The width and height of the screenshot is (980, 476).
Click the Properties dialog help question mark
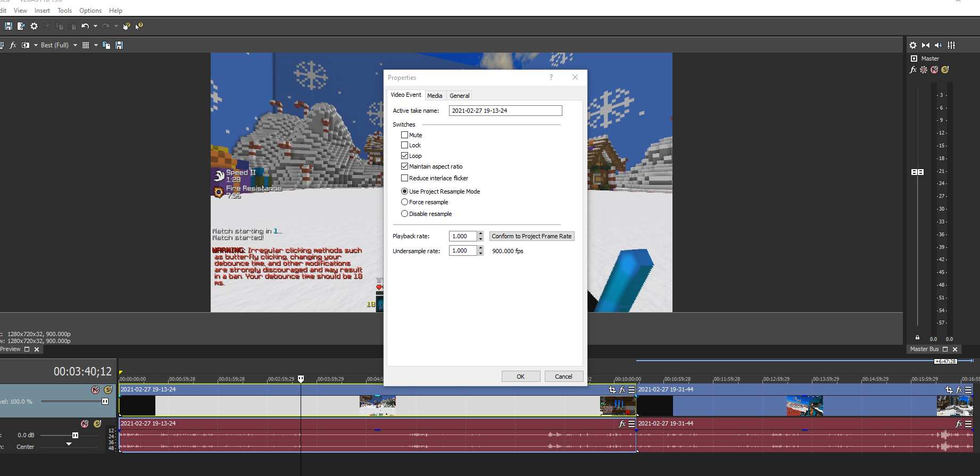tap(551, 78)
